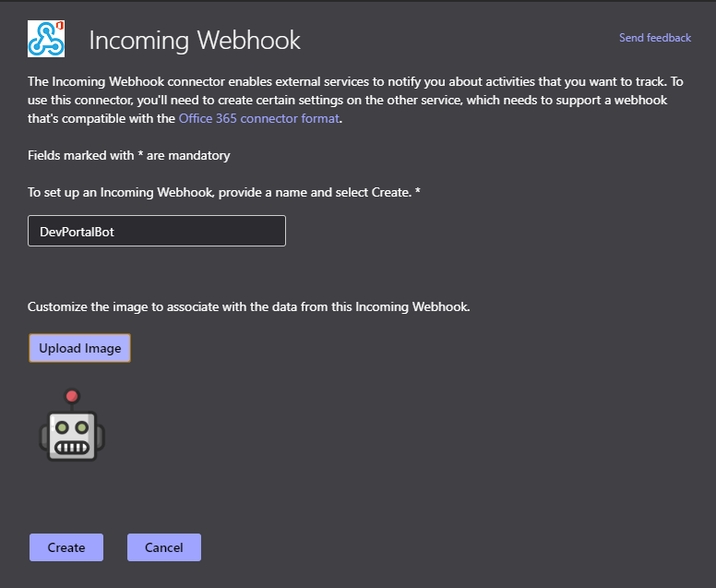Open the Send feedback link
Screen dimensions: 716x588
655,38
